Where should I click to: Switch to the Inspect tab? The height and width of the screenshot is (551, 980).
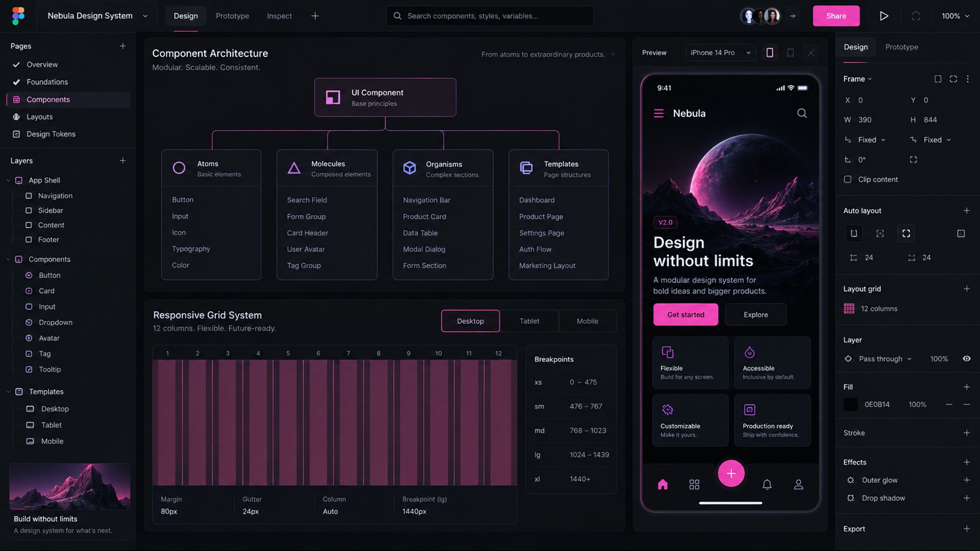pos(279,16)
